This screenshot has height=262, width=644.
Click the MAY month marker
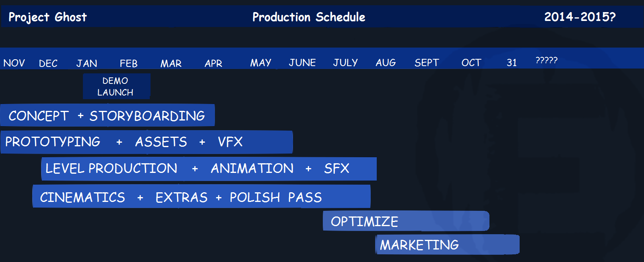click(x=260, y=63)
